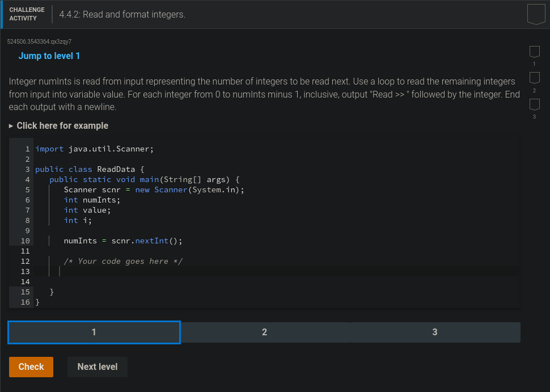Click the level 2 progress badge

click(x=534, y=78)
